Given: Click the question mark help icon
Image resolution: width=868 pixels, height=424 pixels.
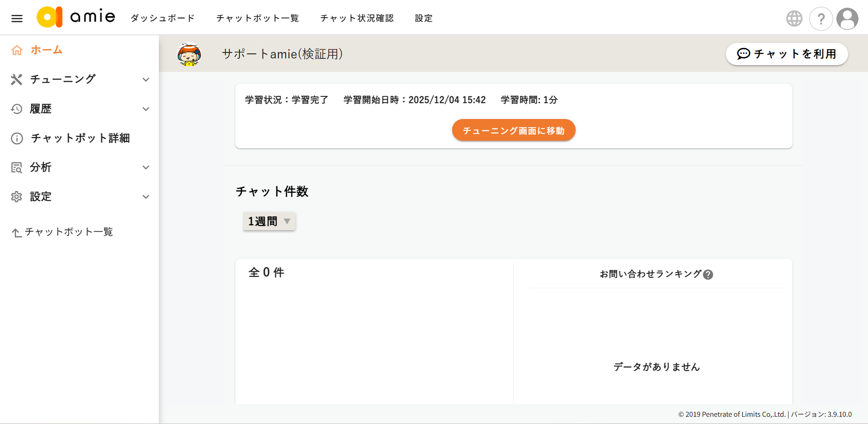Looking at the screenshot, I should coord(820,19).
